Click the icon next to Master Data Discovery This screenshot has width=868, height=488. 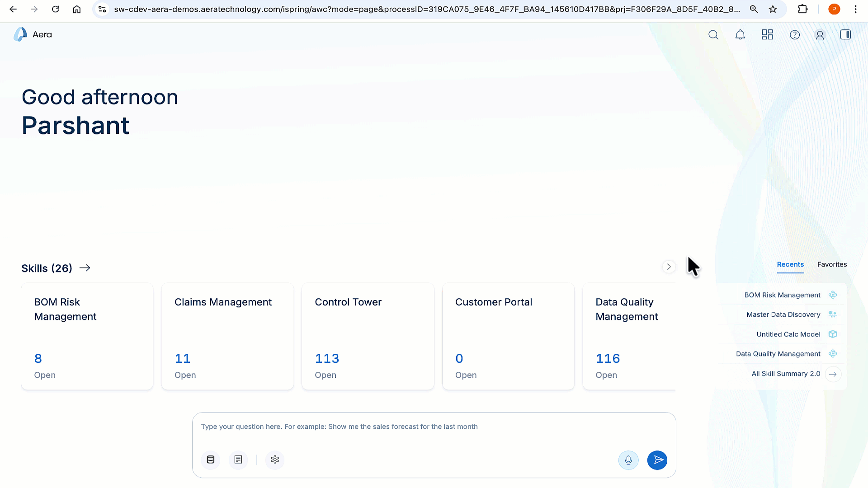tap(833, 314)
